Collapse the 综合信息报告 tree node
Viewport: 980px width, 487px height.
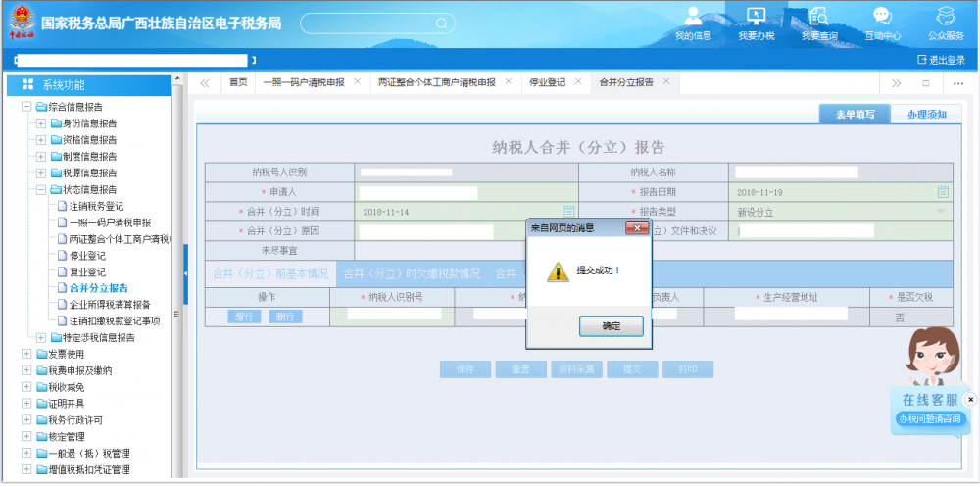pyautogui.click(x=26, y=107)
